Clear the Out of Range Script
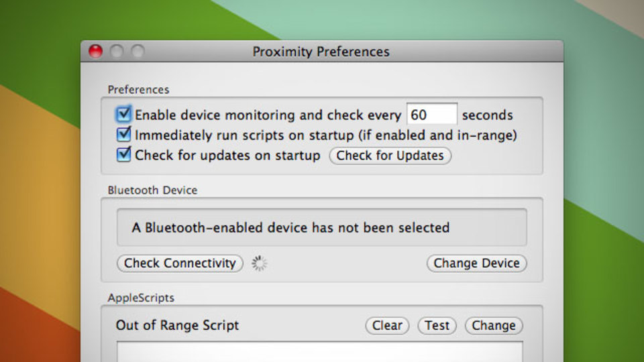This screenshot has height=362, width=644. (387, 326)
